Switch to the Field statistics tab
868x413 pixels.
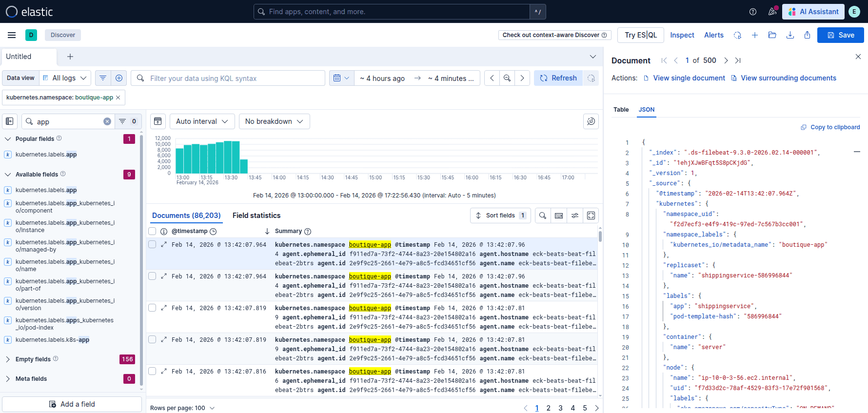pyautogui.click(x=256, y=216)
